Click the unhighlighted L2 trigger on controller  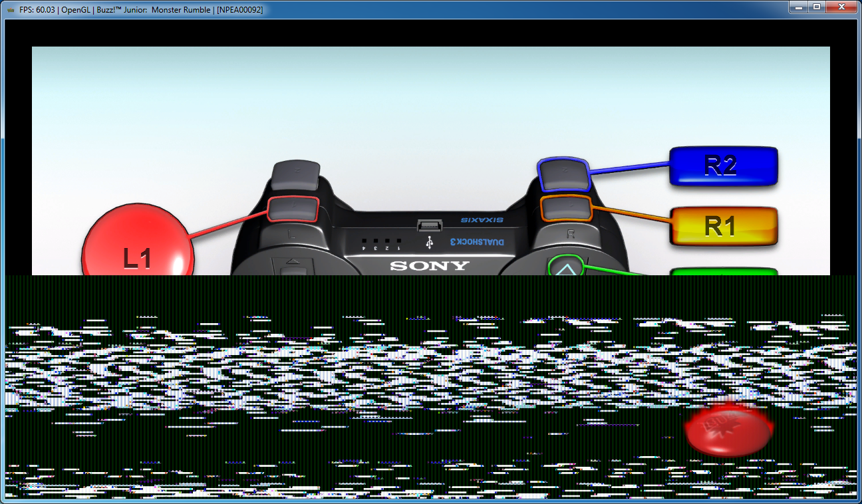(296, 176)
